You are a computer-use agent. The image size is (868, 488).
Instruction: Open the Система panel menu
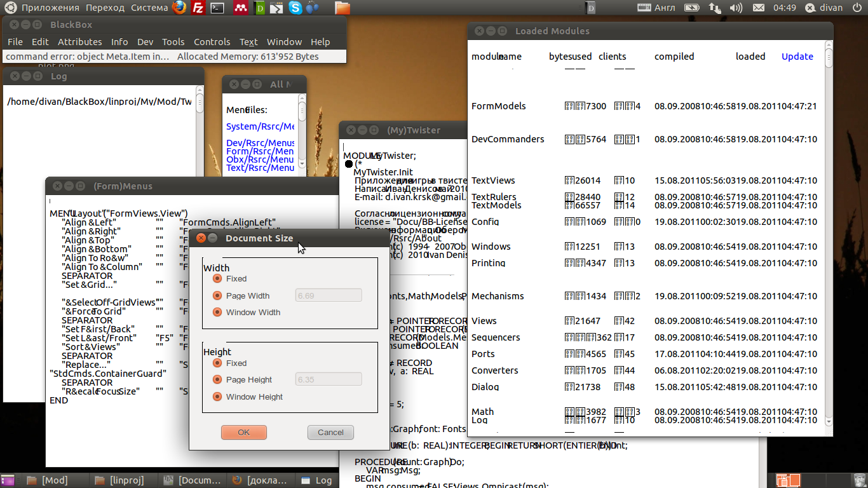pyautogui.click(x=150, y=8)
